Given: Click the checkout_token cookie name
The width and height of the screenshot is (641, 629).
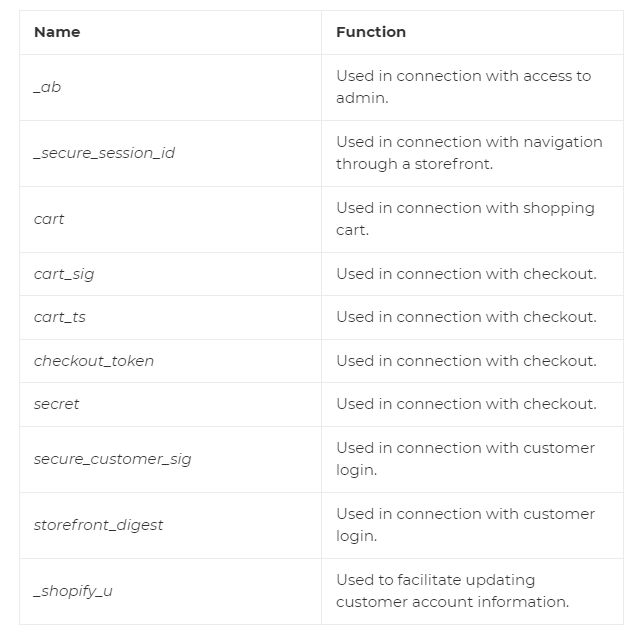Looking at the screenshot, I should click(x=94, y=361).
